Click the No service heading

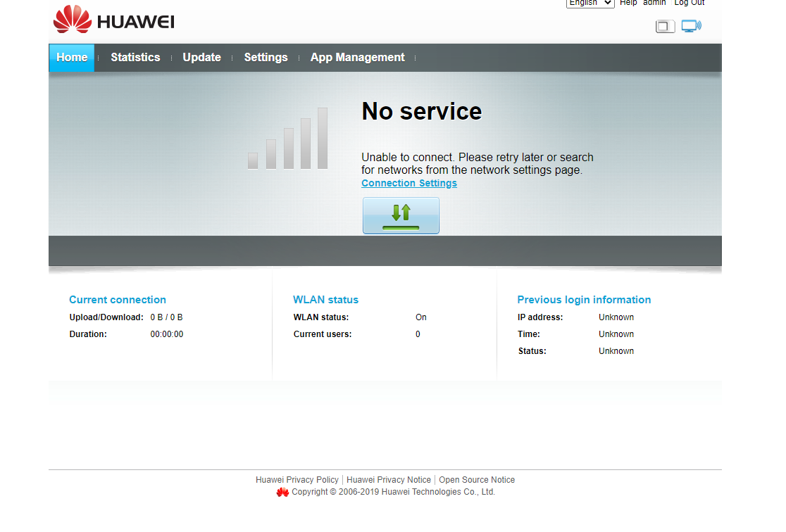pos(421,111)
